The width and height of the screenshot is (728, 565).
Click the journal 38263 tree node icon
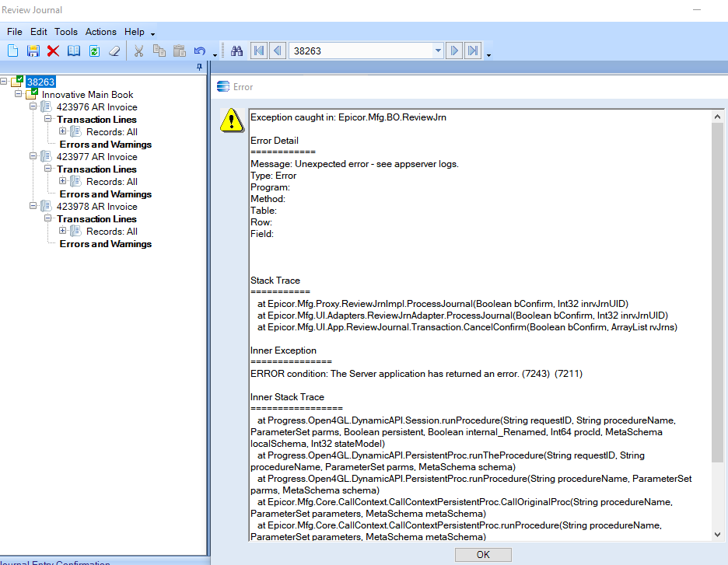(17, 82)
